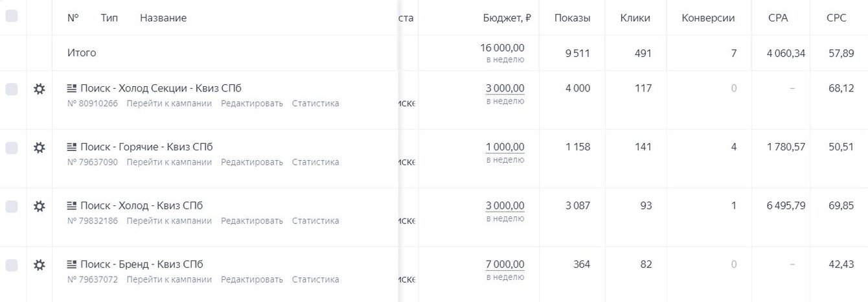
Task: Click gear icon for Поиск - Холод campaign
Action: click(40, 206)
